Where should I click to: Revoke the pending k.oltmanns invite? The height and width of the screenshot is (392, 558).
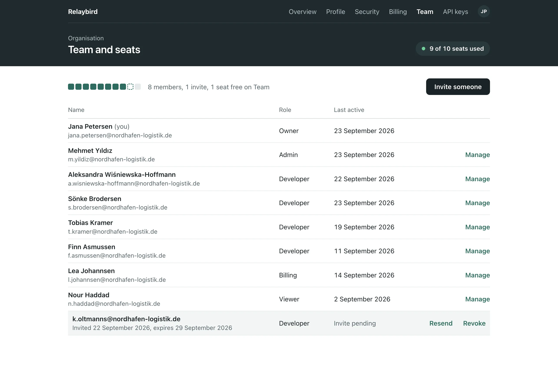tap(474, 323)
